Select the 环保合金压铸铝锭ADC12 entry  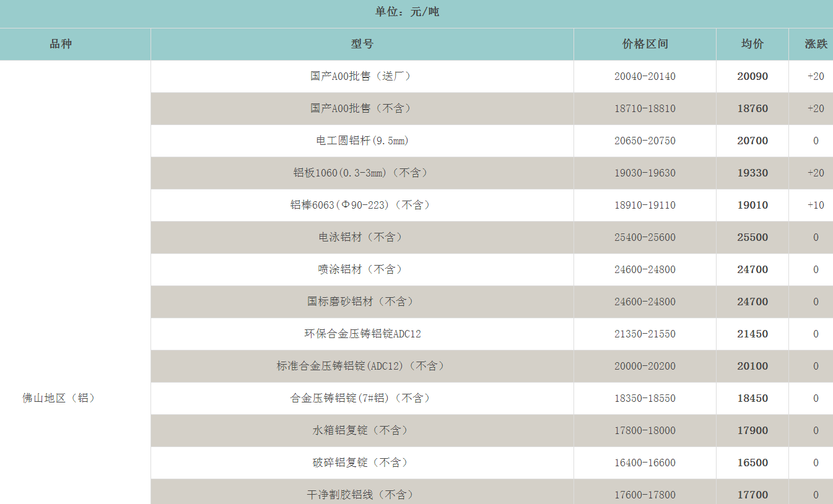(362, 334)
